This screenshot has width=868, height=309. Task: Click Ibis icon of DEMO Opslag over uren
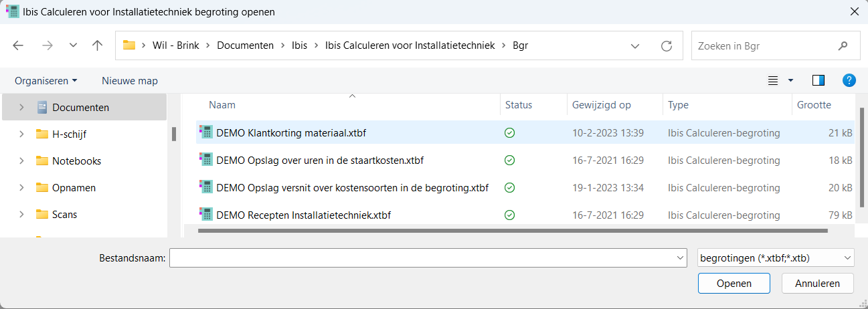205,160
